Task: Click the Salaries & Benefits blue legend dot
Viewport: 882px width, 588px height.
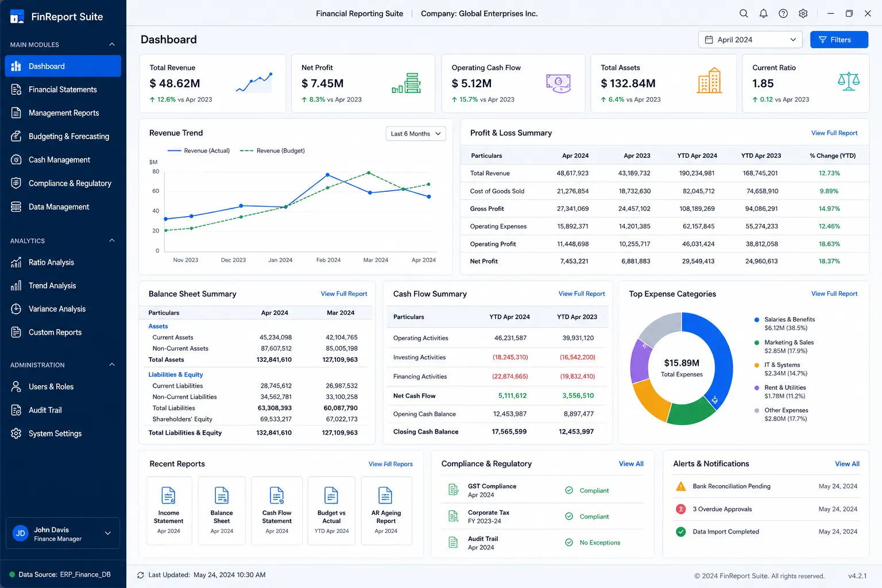Action: pyautogui.click(x=757, y=320)
